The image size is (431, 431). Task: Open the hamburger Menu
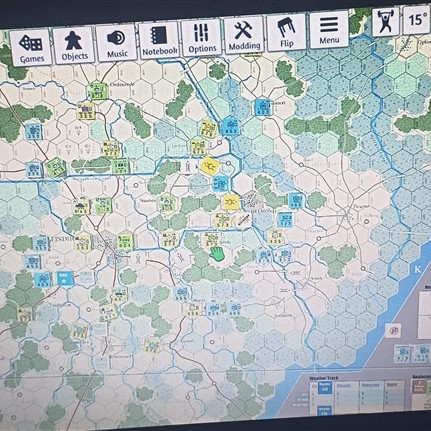pos(329,30)
